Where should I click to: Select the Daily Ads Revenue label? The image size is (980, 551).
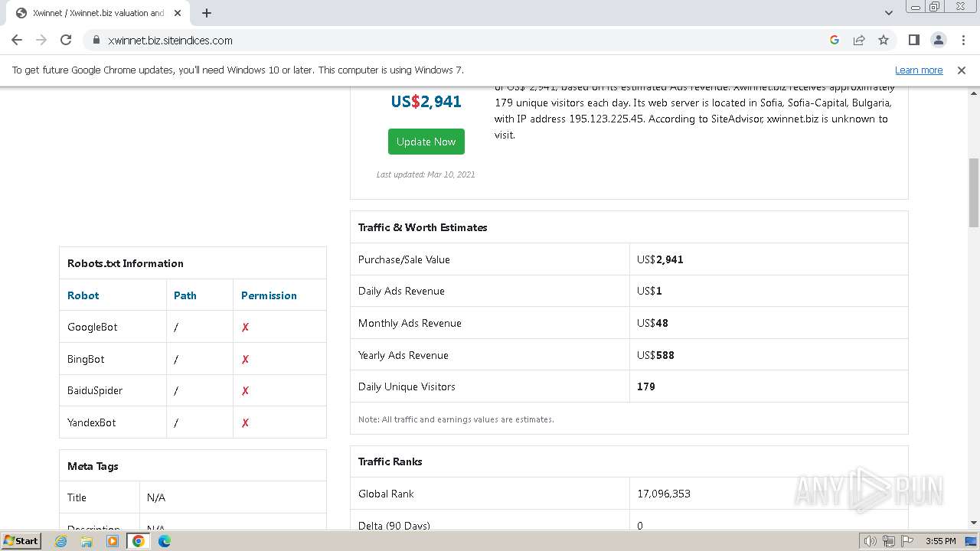401,291
